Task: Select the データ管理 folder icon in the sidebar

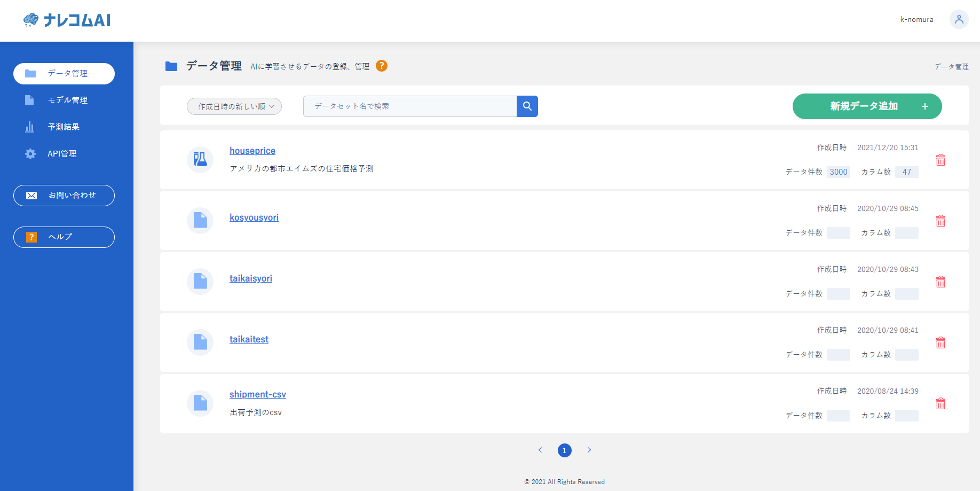Action: 30,74
